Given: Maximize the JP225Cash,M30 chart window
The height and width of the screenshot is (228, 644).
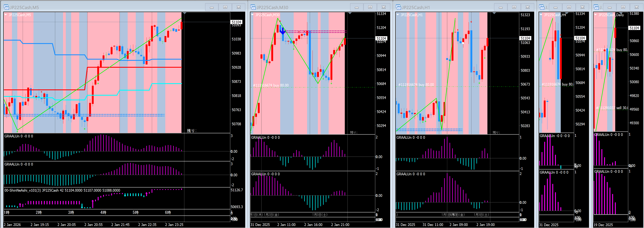Looking at the screenshot, I should click(370, 7).
